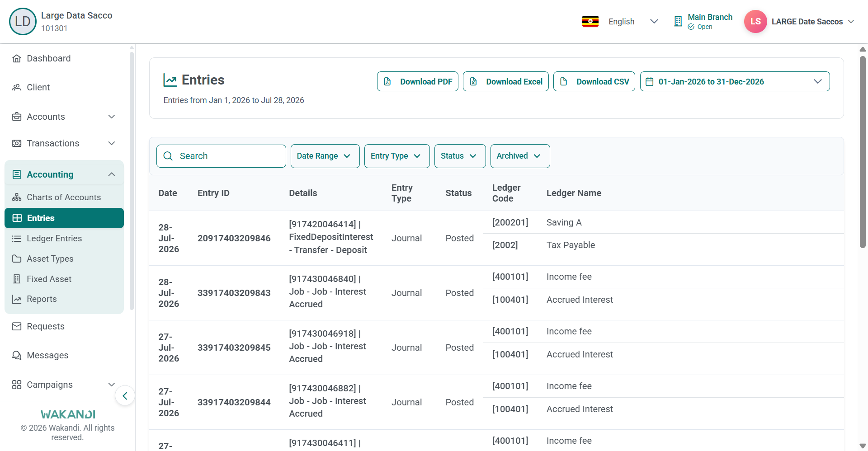Image resolution: width=868 pixels, height=451 pixels.
Task: Click the Saving A ledger name
Action: (x=564, y=222)
